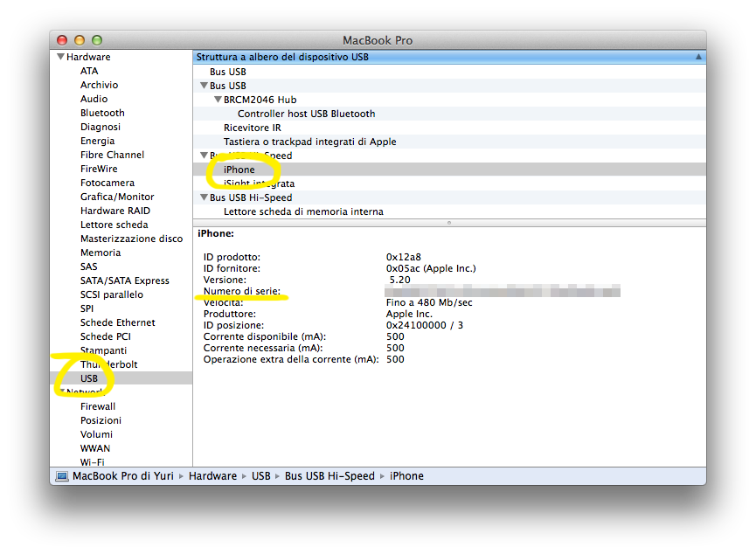756x554 pixels.
Task: Select Schede PCI category
Action: [x=106, y=336]
